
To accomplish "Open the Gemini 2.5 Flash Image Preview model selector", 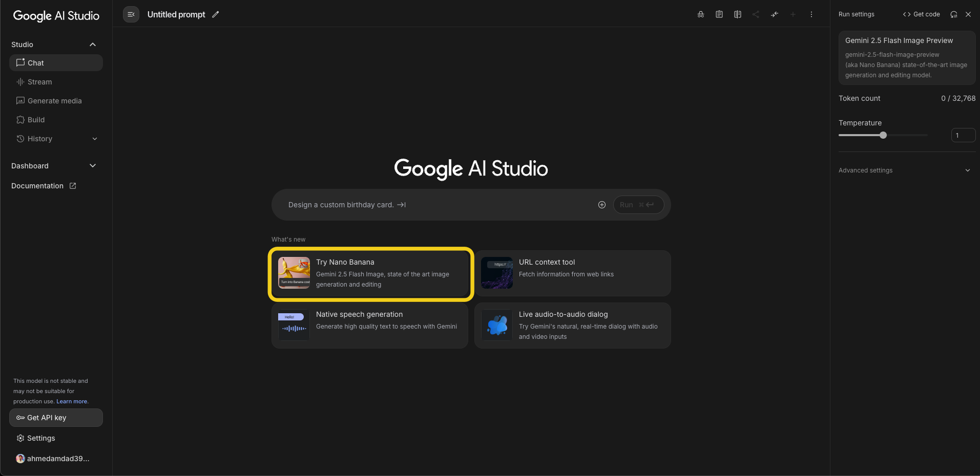I will (907, 57).
